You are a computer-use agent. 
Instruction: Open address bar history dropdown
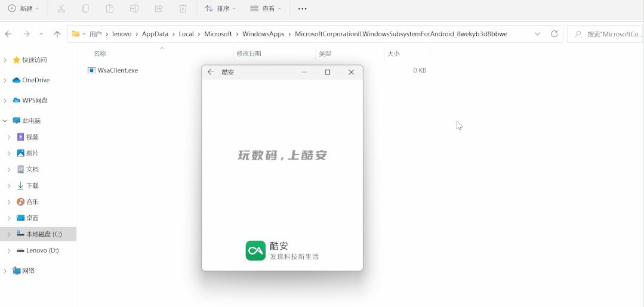[x=537, y=34]
